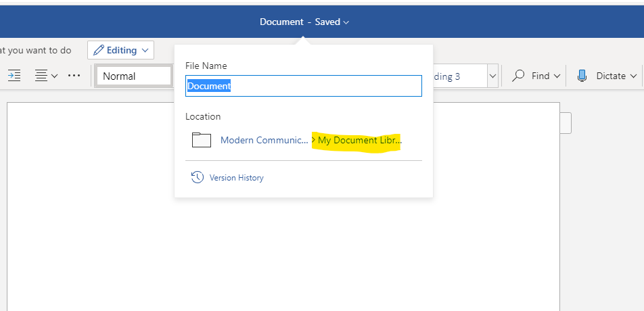Open the Modern Communic... site link
The width and height of the screenshot is (644, 311).
click(x=264, y=140)
